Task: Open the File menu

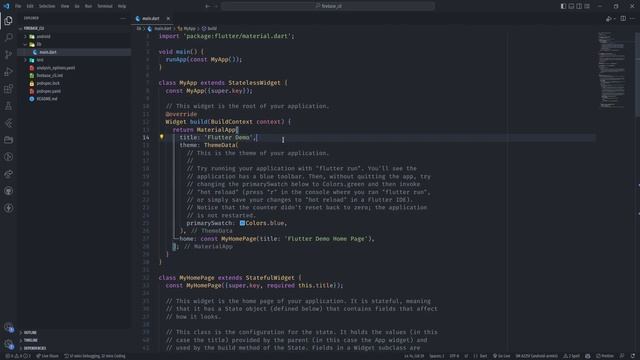Action: coord(18,6)
